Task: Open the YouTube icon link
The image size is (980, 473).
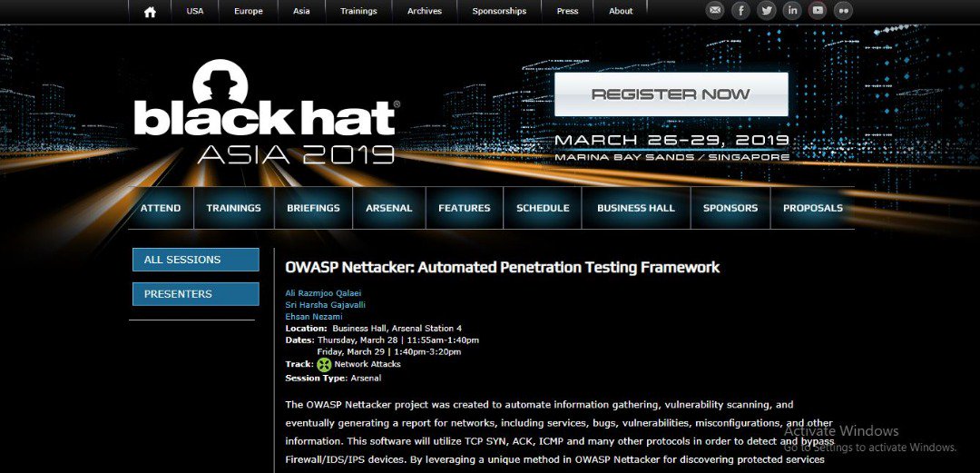Action: (x=818, y=10)
